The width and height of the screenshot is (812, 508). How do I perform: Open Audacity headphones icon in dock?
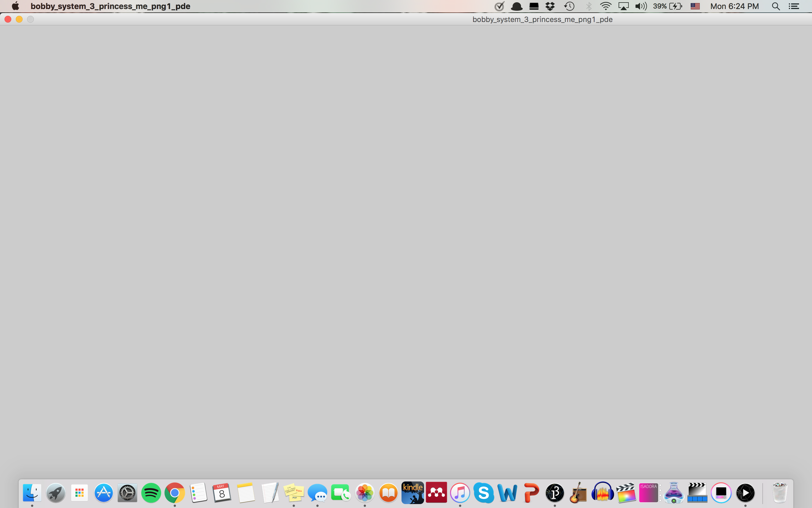[603, 492]
